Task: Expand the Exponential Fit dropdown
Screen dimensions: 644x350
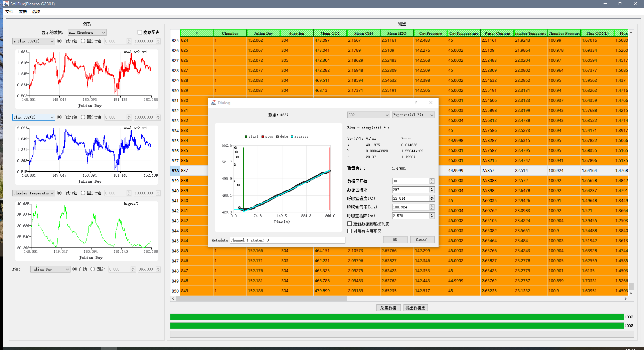Action: (413, 115)
